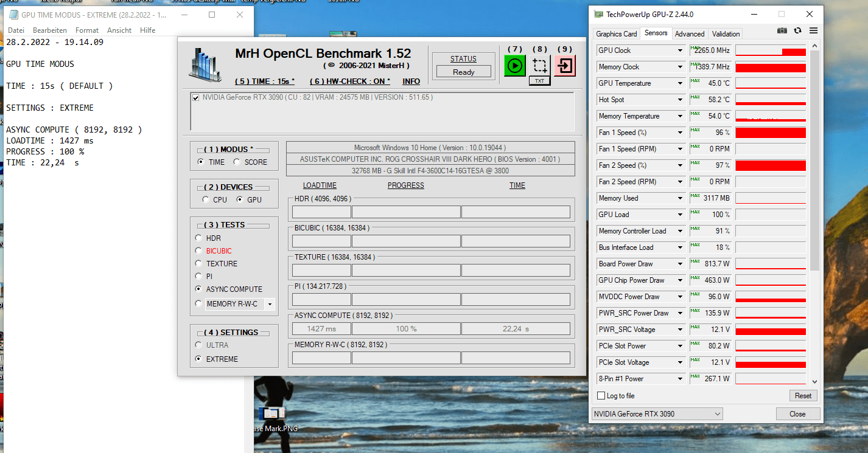Open the Format menu in Notepad
This screenshot has height=453, width=868.
pos(87,30)
